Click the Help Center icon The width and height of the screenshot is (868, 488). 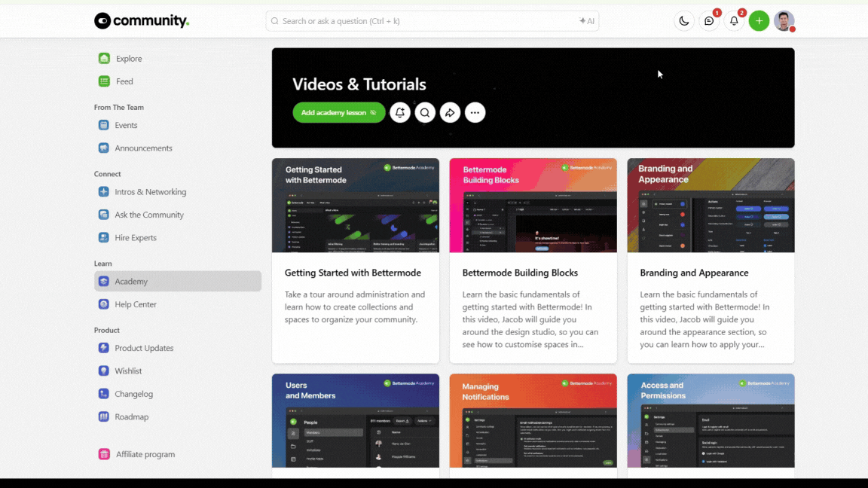click(103, 304)
